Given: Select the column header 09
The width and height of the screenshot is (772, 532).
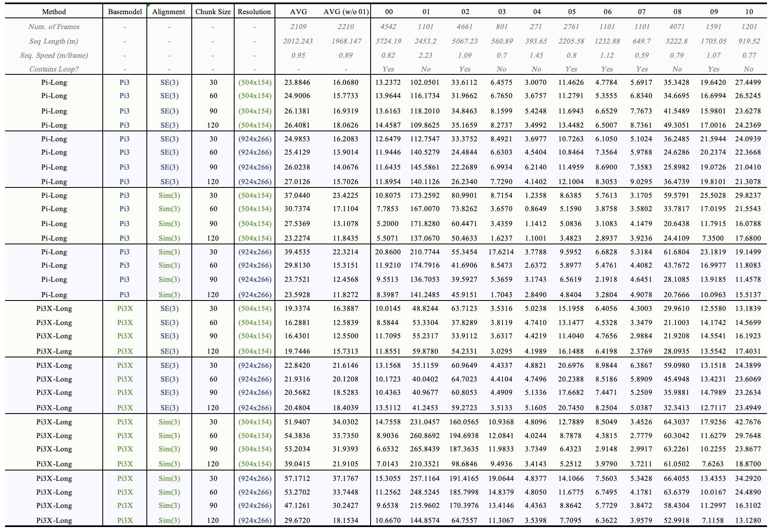Looking at the screenshot, I should [x=714, y=12].
